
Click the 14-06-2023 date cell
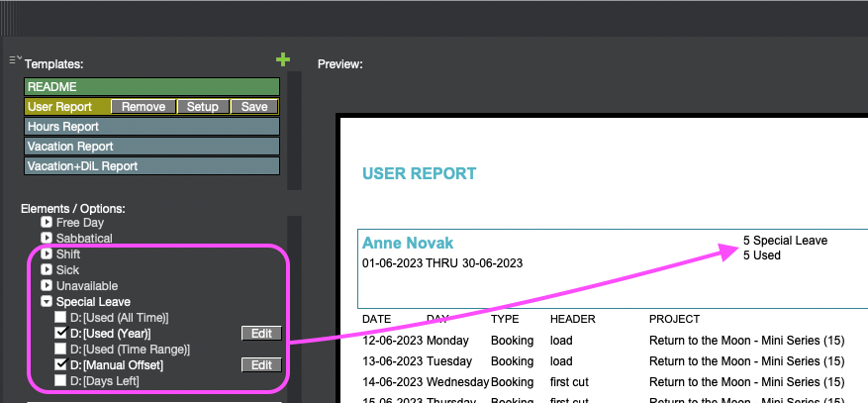click(393, 382)
